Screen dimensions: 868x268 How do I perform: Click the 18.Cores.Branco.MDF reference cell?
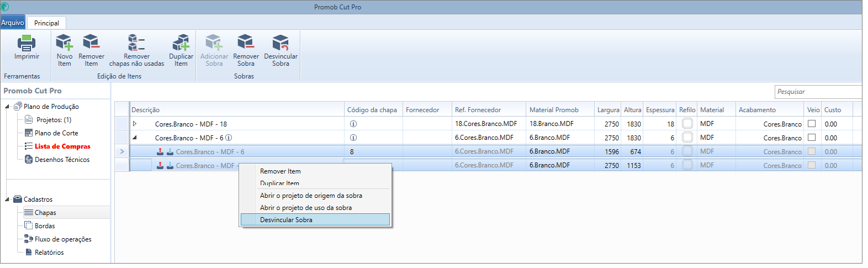pyautogui.click(x=489, y=124)
